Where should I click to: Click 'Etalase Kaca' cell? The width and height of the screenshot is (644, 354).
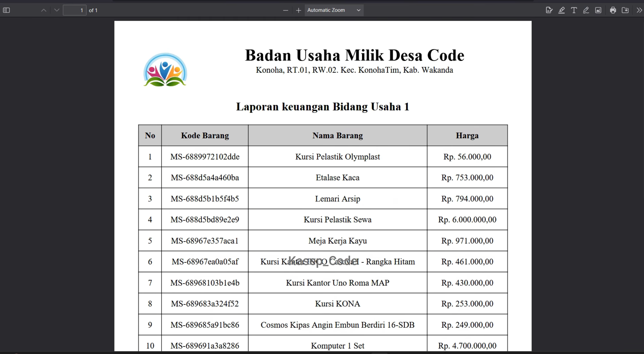[x=338, y=178]
